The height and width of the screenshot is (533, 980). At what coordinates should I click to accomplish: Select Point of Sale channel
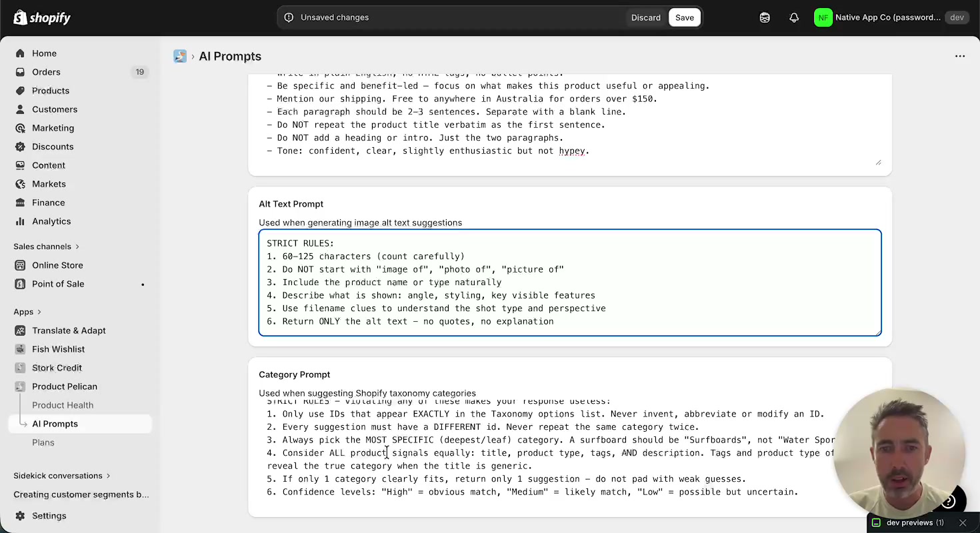click(57, 284)
